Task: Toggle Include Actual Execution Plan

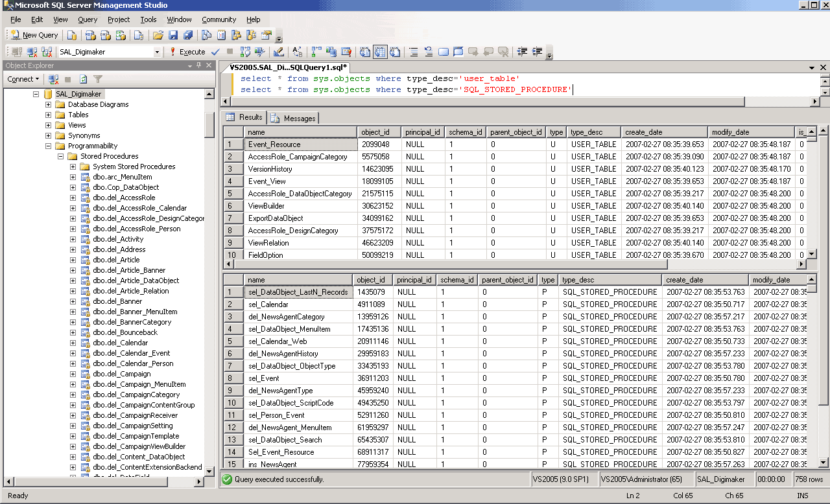Action: pos(316,52)
